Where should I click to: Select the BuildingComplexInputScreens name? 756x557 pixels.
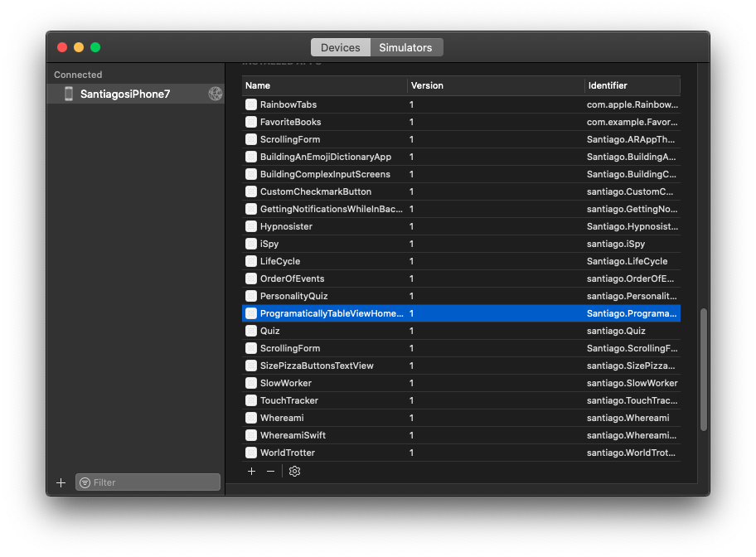[x=325, y=174]
